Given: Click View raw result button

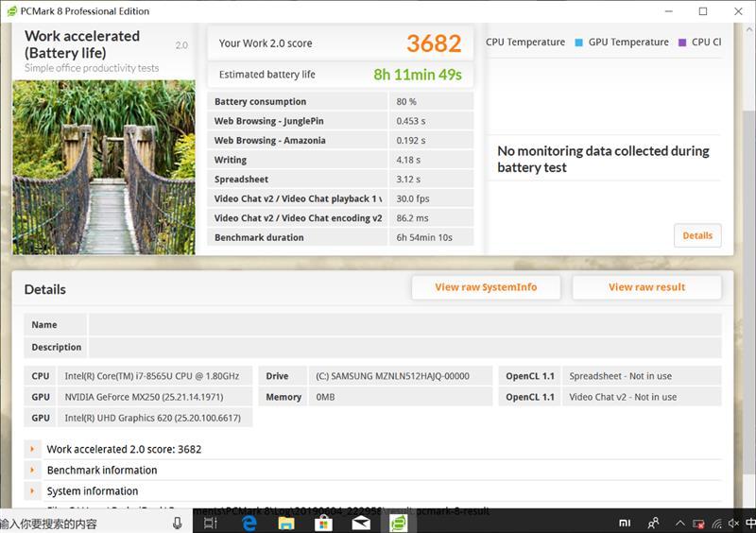Looking at the screenshot, I should tap(646, 287).
